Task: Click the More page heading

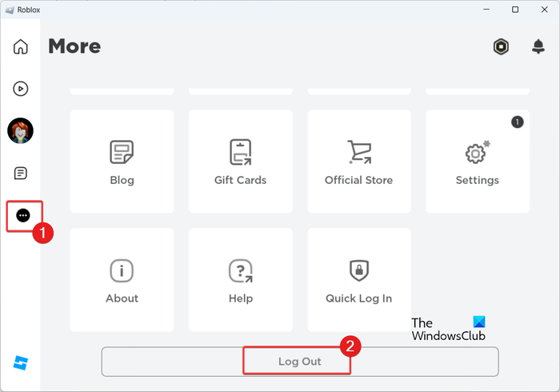Action: pos(74,46)
